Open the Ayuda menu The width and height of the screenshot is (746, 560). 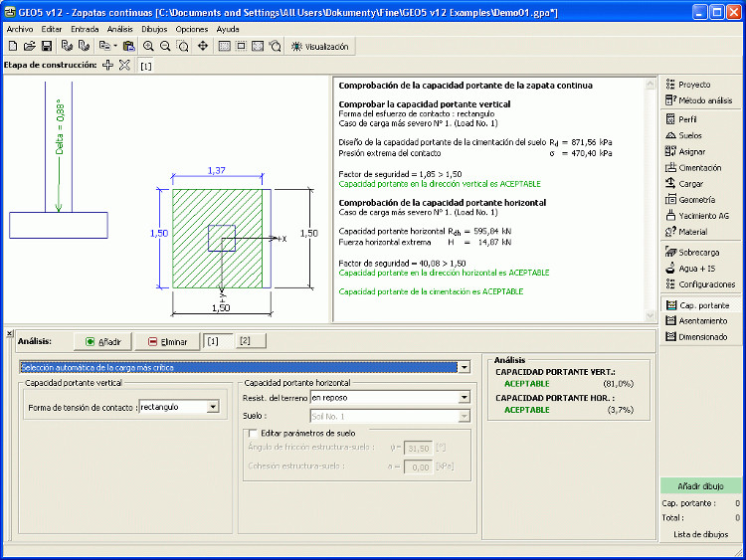tap(228, 29)
